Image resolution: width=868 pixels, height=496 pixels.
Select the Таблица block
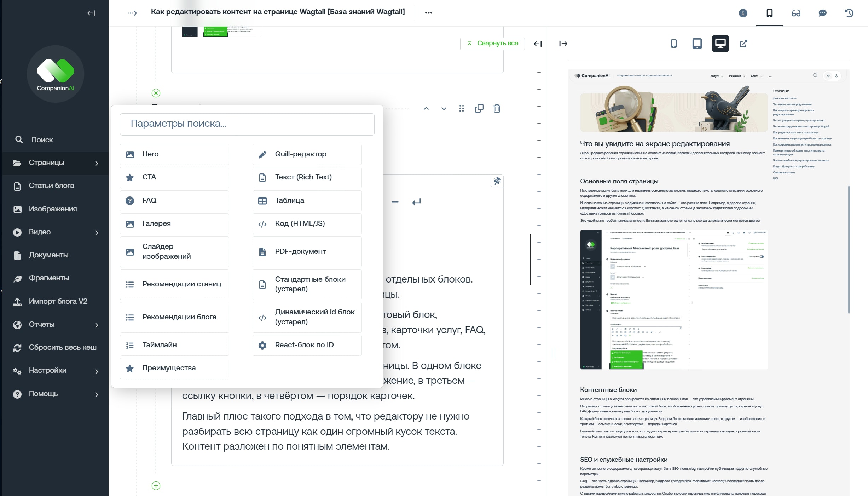(x=307, y=201)
